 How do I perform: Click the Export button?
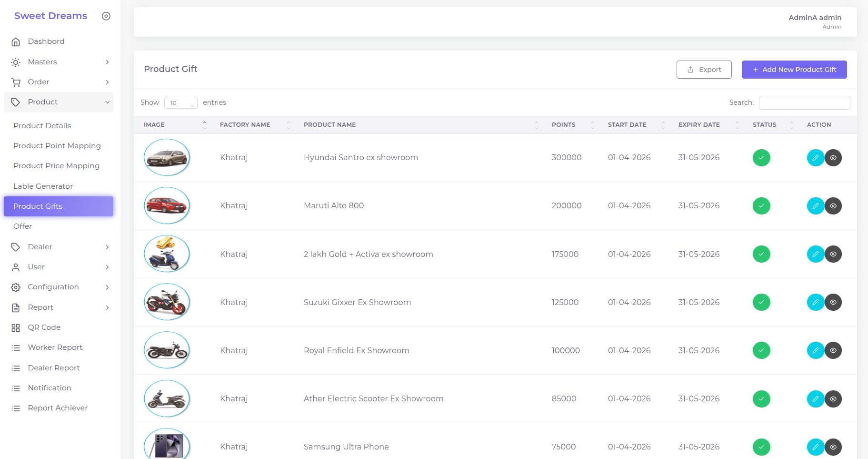point(704,70)
